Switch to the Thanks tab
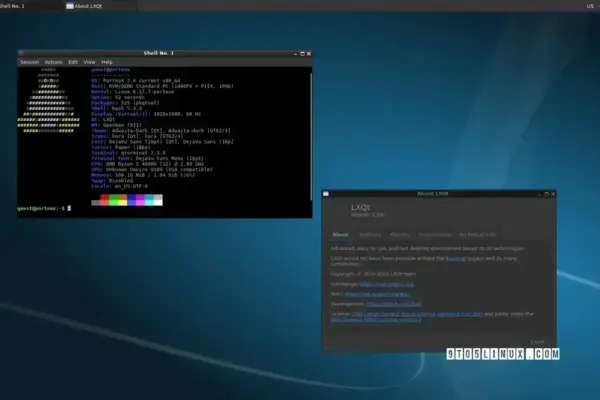Viewport: 600px width, 400px height. 399,235
